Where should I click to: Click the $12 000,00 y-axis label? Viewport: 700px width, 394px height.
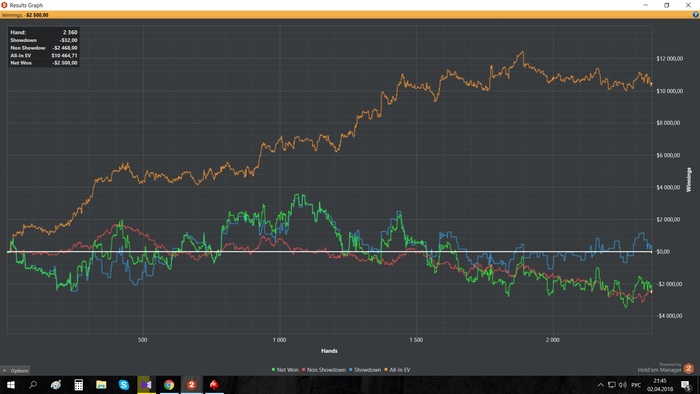click(669, 58)
